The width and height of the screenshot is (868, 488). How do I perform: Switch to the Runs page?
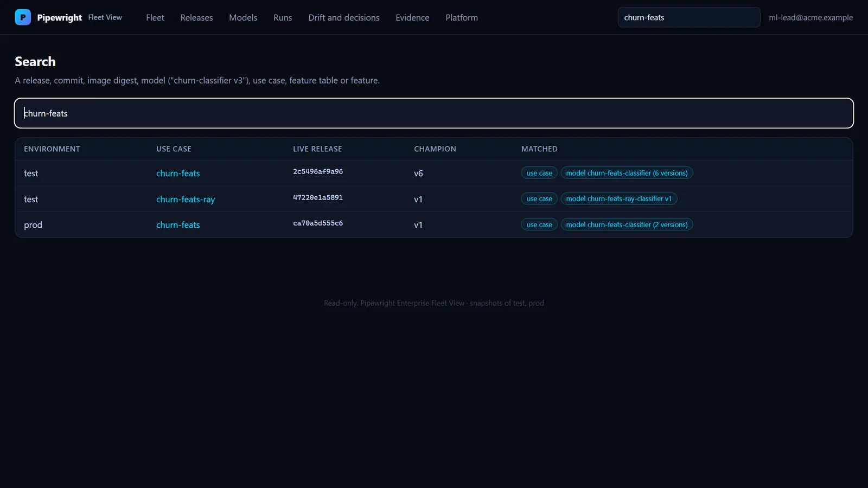(x=283, y=17)
